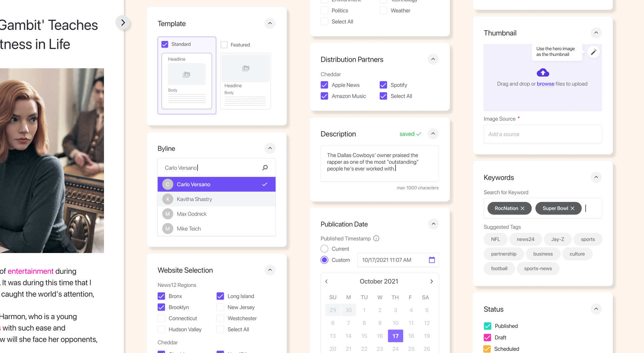
Task: Collapse the Thumbnail panel
Action: [596, 33]
